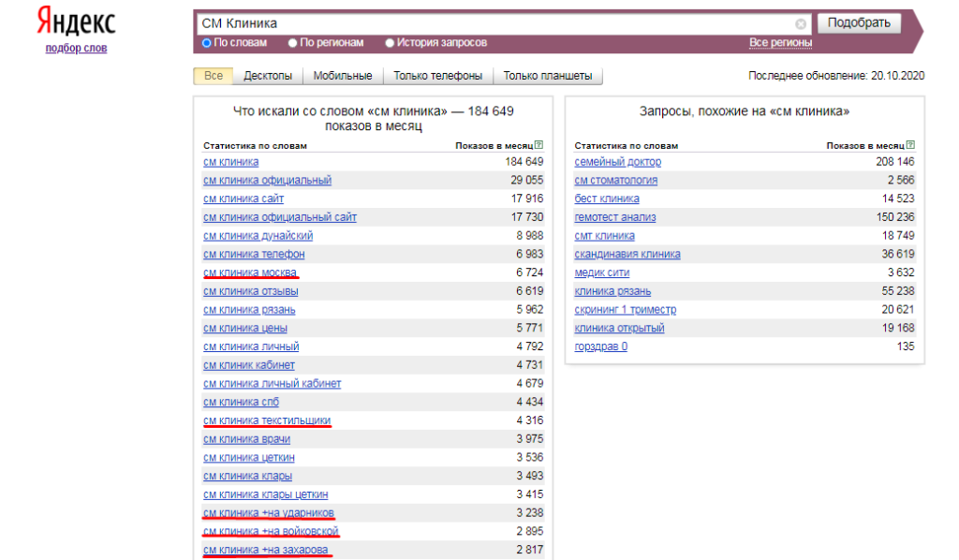Image resolution: width=959 pixels, height=560 pixels.
Task: Open см клиника цеткин link
Action: [x=249, y=457]
